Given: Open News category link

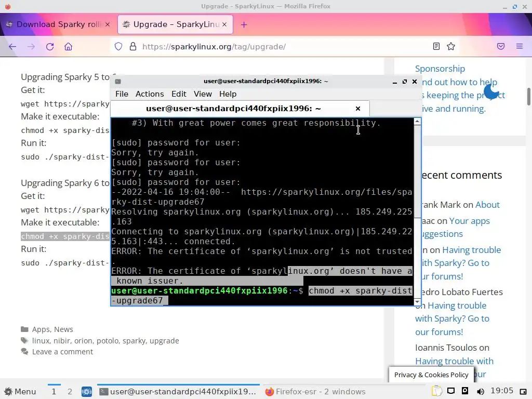Looking at the screenshot, I should click(63, 329).
